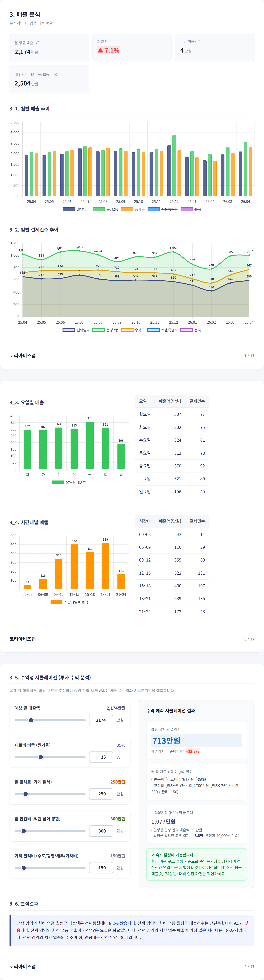Click the 재료비 비중 (원가율) slider handle
Viewport: 264px width, 980px height.
(x=41, y=757)
